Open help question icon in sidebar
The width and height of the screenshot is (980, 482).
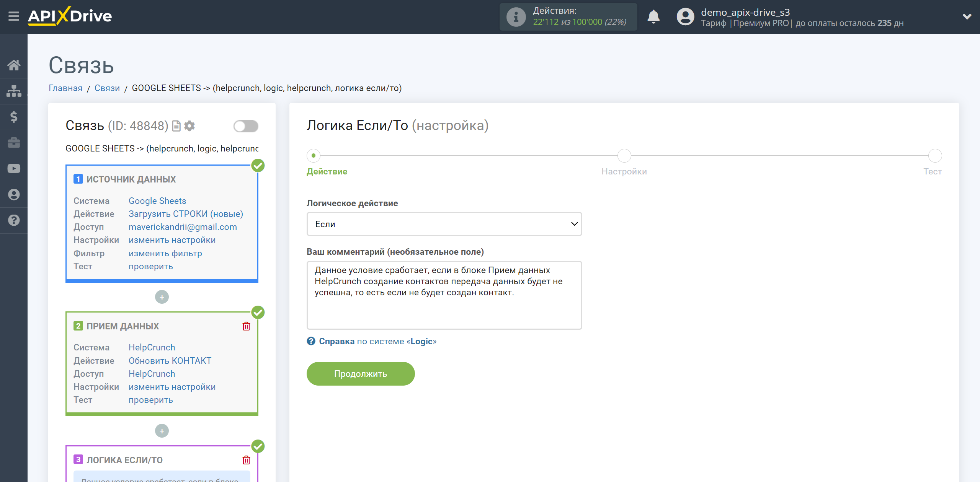coord(14,220)
